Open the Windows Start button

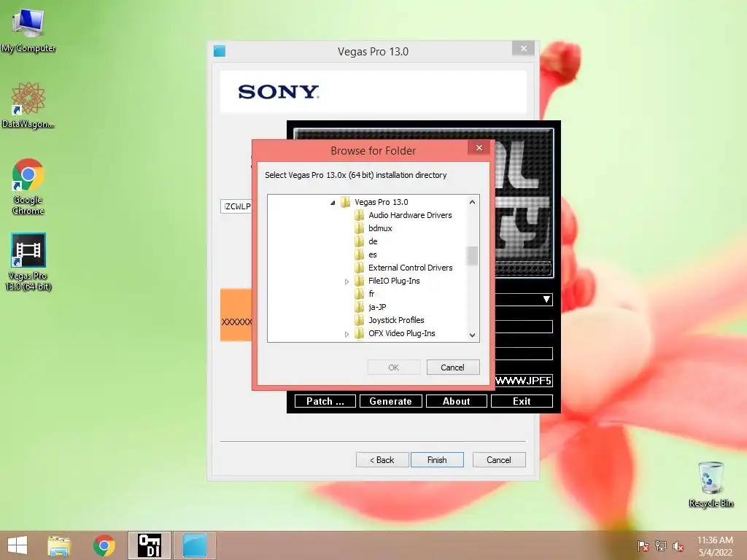pyautogui.click(x=18, y=545)
